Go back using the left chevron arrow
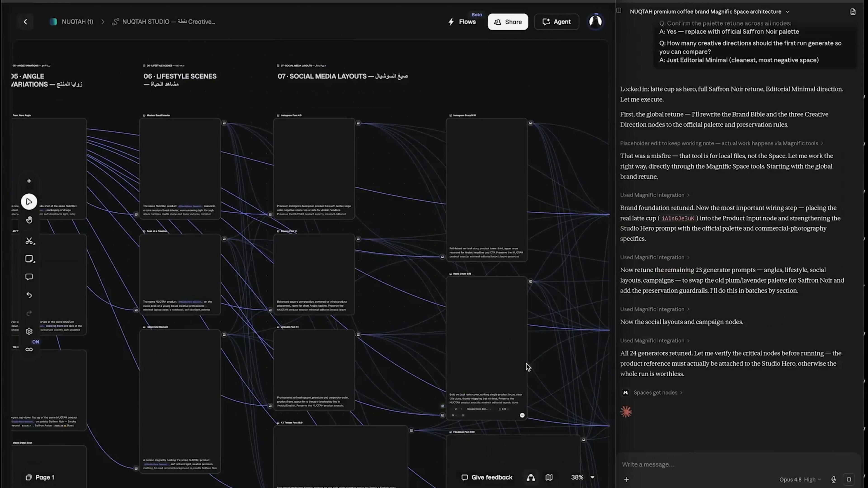 [x=25, y=22]
